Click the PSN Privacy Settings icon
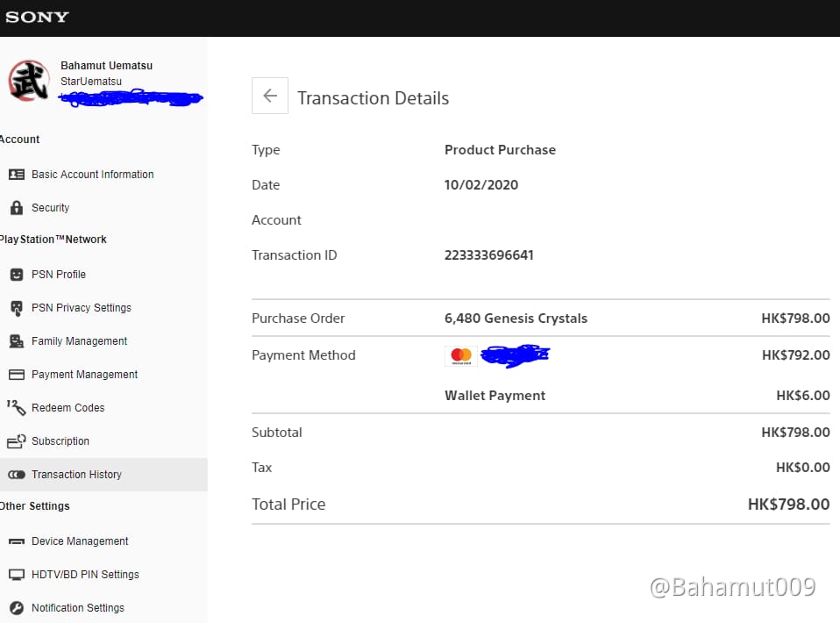 [x=18, y=307]
